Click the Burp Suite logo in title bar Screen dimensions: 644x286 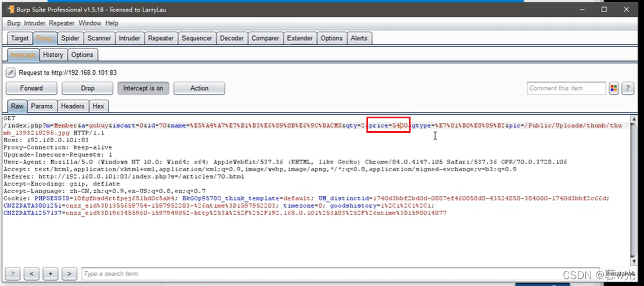10,9
